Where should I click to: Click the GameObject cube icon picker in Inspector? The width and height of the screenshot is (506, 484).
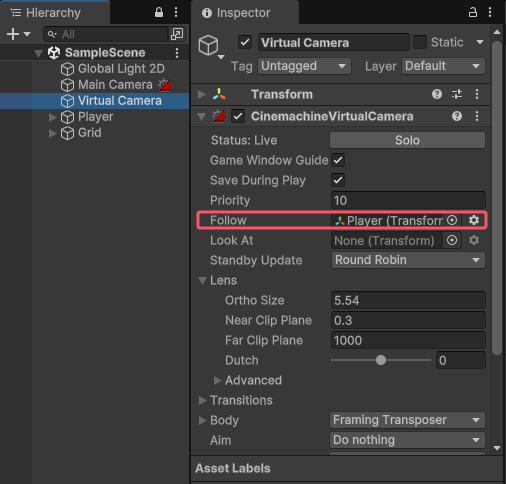click(x=211, y=47)
